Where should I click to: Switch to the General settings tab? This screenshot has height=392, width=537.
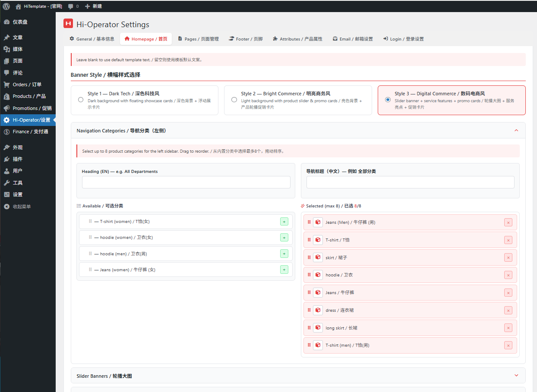click(x=92, y=39)
